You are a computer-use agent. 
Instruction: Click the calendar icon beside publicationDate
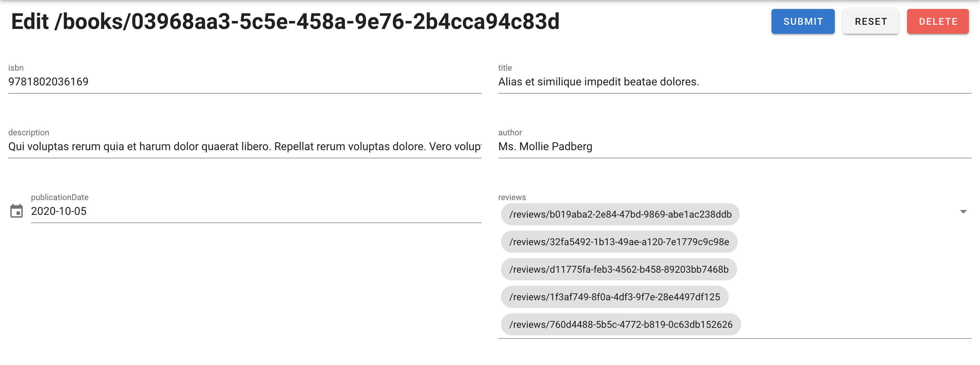(17, 211)
